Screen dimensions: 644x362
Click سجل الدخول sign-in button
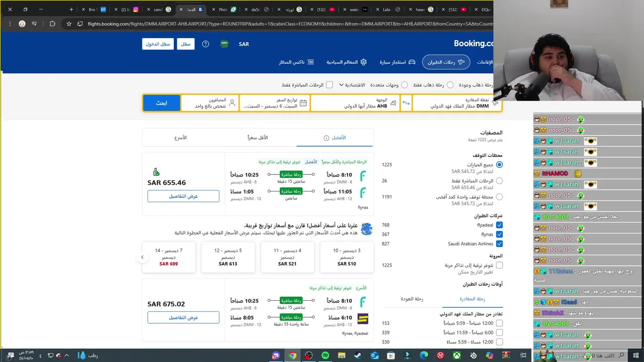[x=158, y=44]
